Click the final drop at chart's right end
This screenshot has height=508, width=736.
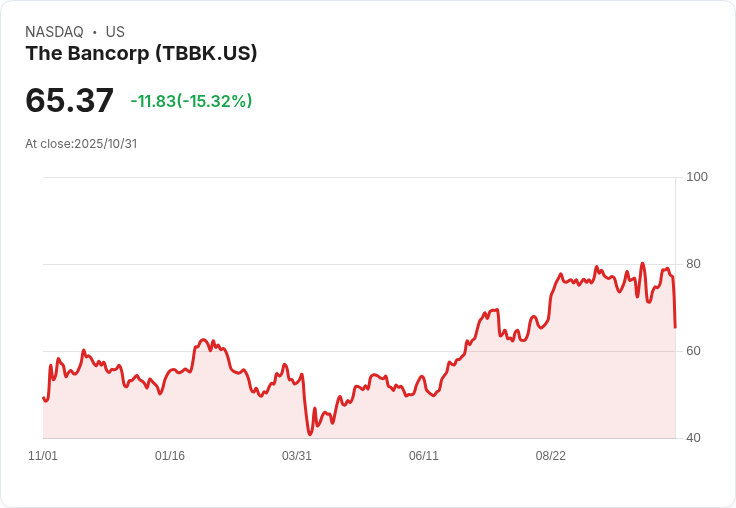tap(675, 303)
